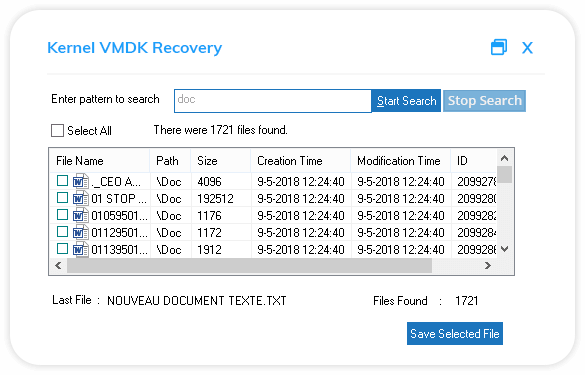The height and width of the screenshot is (375, 585).
Task: Click the modification time in the 01139501 row
Action: pyautogui.click(x=401, y=250)
